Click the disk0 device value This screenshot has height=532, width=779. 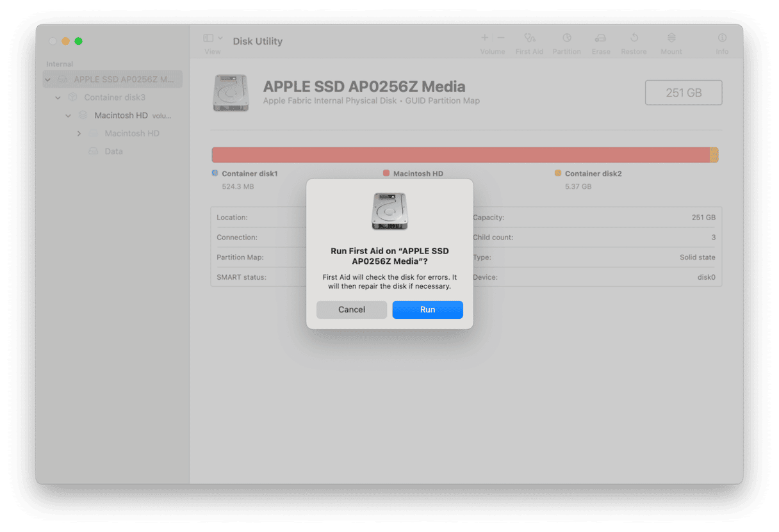[706, 277]
